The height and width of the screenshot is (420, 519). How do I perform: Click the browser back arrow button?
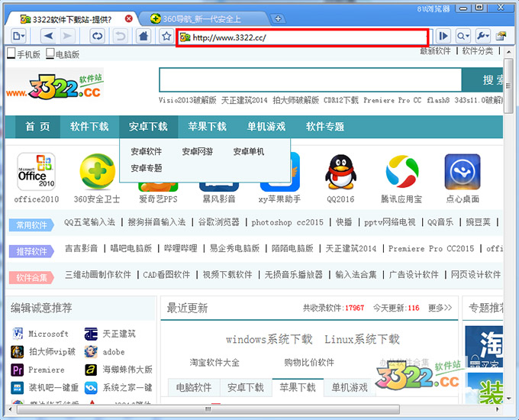click(49, 36)
